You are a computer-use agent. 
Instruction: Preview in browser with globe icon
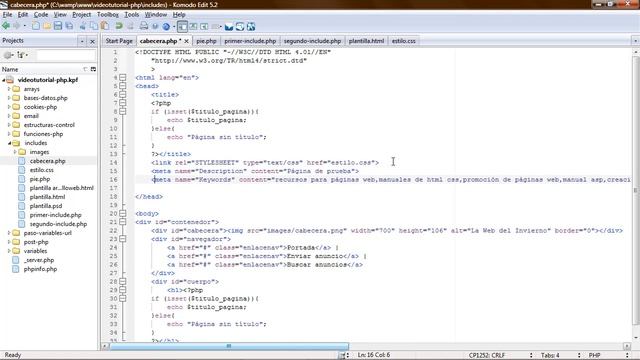point(166,27)
